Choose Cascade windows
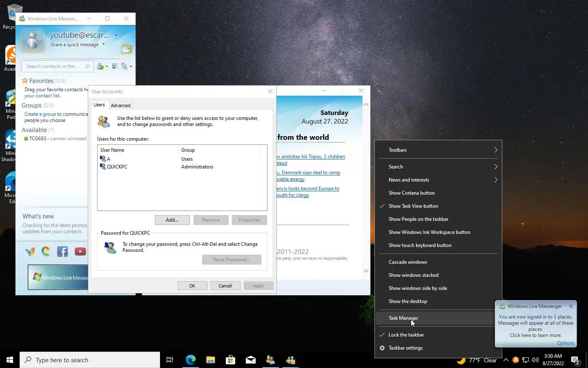The height and width of the screenshot is (368, 588). point(438,262)
